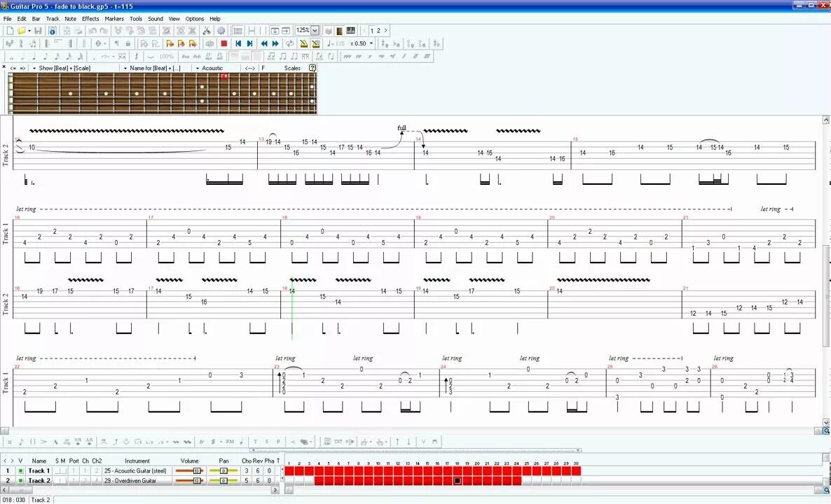Screen dimensions: 831x504
Task: Click the TXT text icon in effects toolbar
Action: click(x=338, y=442)
